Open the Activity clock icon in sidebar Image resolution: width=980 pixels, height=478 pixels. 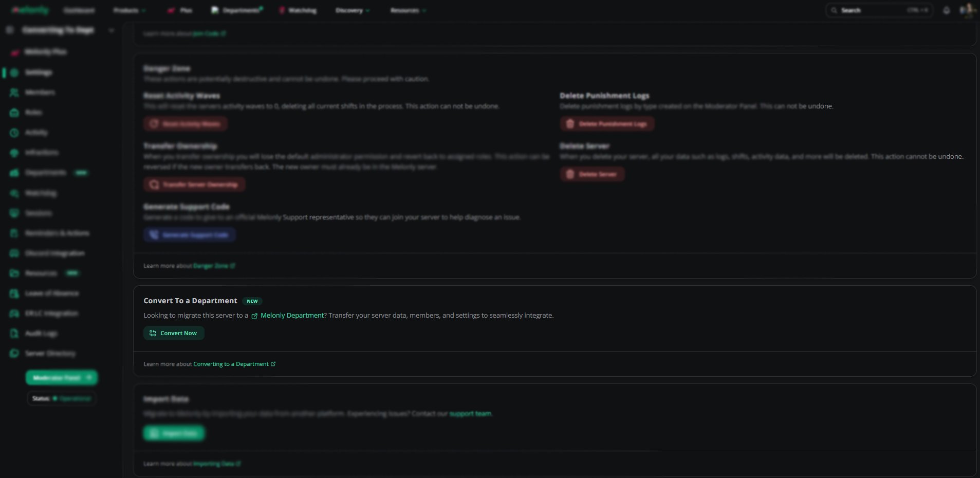14,133
